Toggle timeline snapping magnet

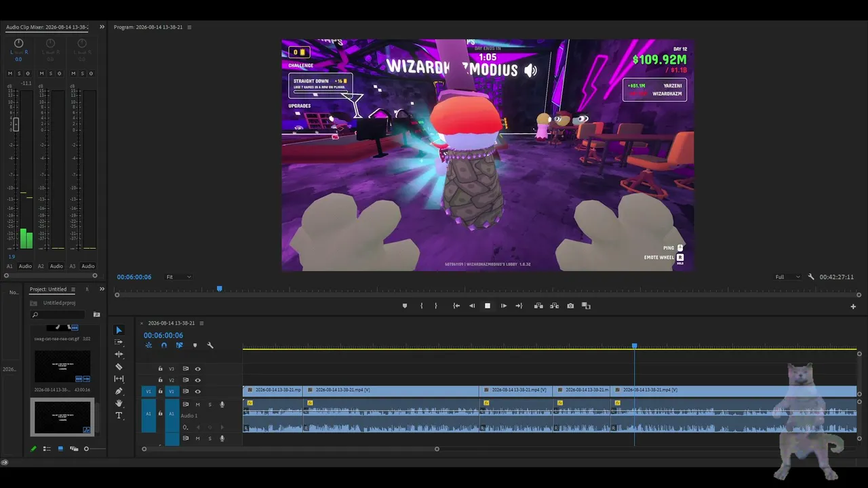pos(163,345)
